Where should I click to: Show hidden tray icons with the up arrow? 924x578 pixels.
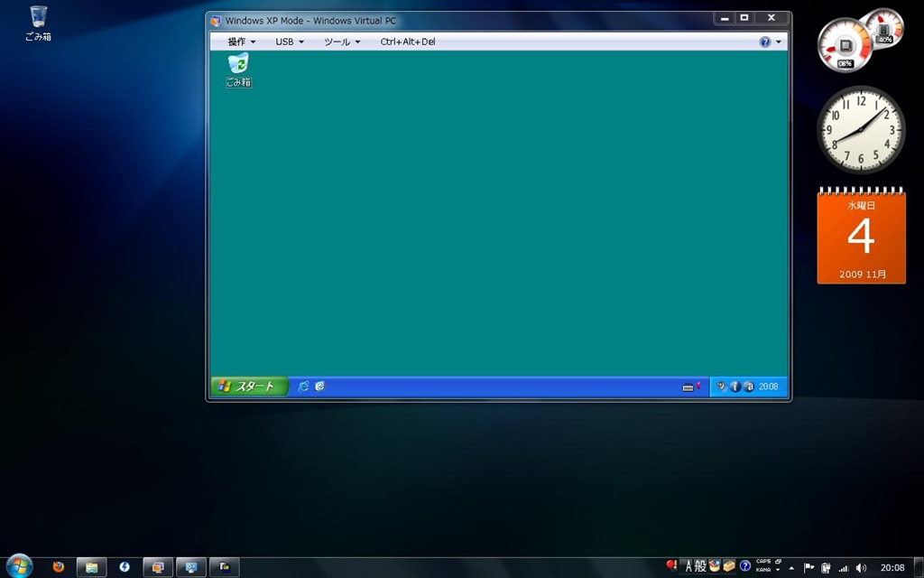point(792,568)
